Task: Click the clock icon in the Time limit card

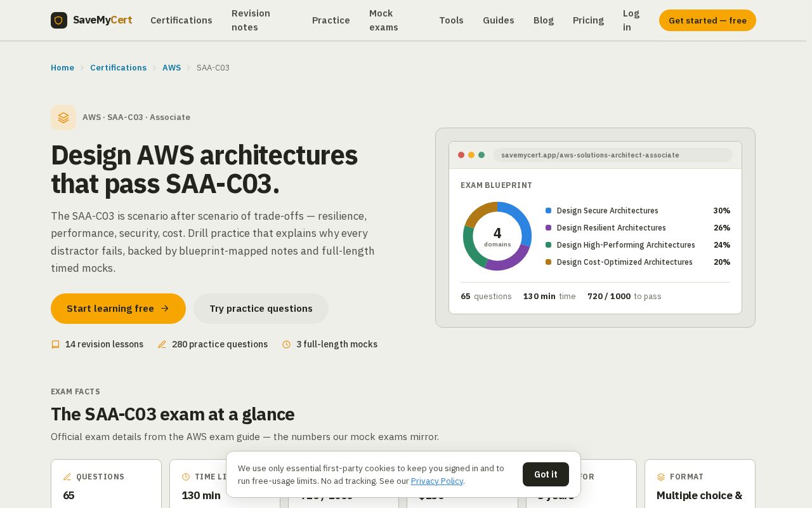Action: coord(186,477)
